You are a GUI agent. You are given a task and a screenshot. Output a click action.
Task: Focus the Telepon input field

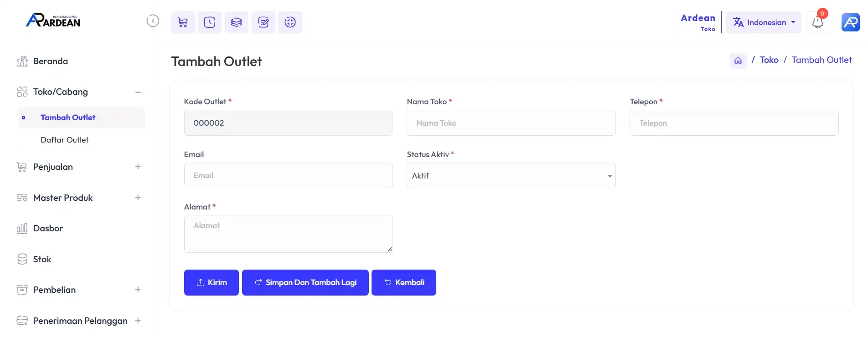734,123
